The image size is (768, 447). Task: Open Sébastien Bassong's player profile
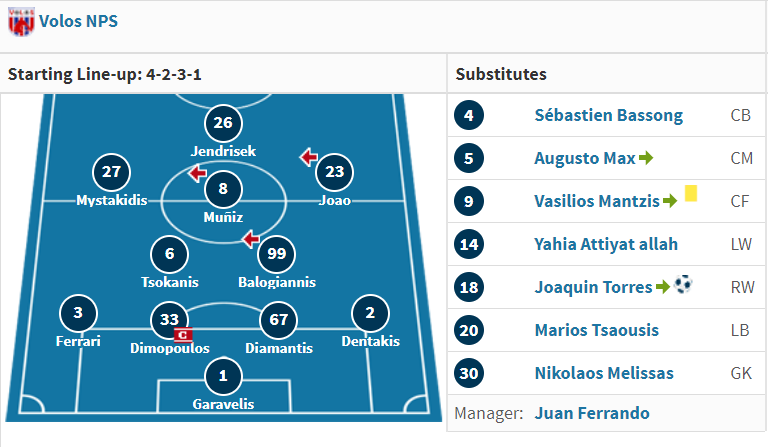pyautogui.click(x=608, y=115)
